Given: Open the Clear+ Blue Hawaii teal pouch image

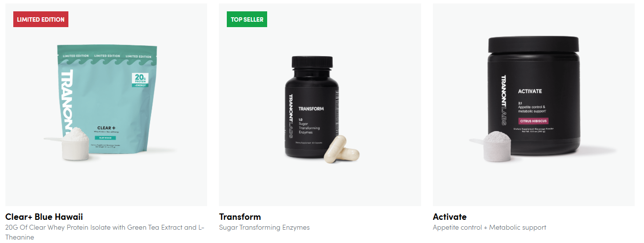Looking at the screenshot, I should (106, 104).
